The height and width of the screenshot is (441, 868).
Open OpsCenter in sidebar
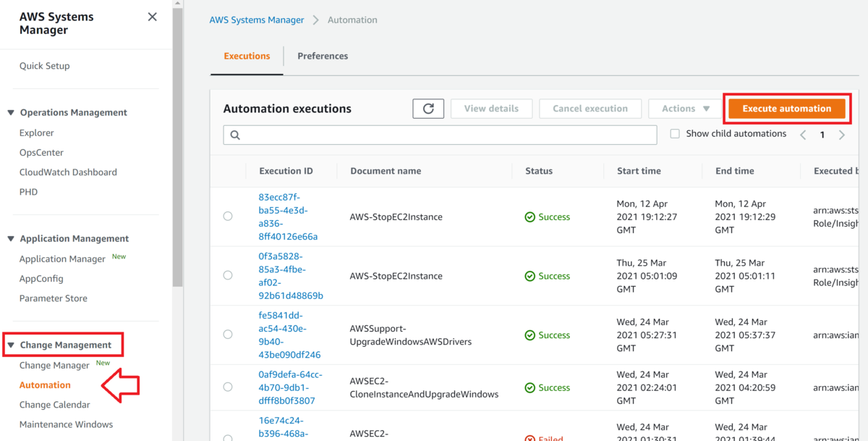[x=41, y=153]
